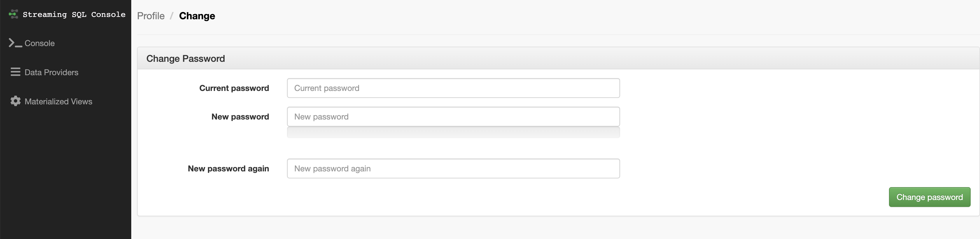The height and width of the screenshot is (239, 980).
Task: Focus the New password input field
Action: tap(453, 117)
